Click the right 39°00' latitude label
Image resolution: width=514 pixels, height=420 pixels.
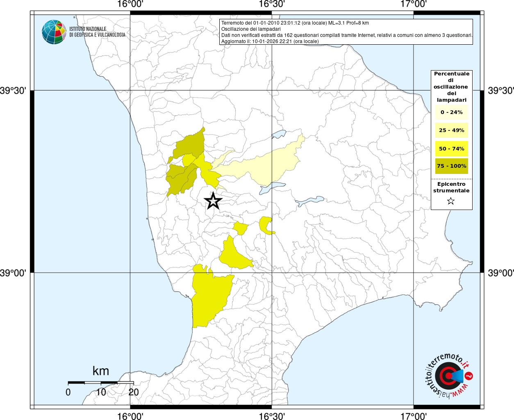coord(500,273)
